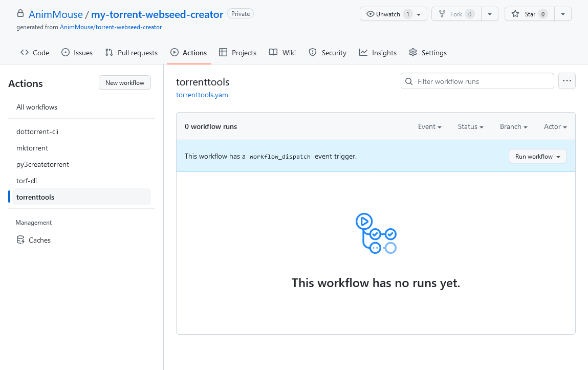588x370 pixels.
Task: Click the 'torrenttools' page heading
Action: point(203,82)
